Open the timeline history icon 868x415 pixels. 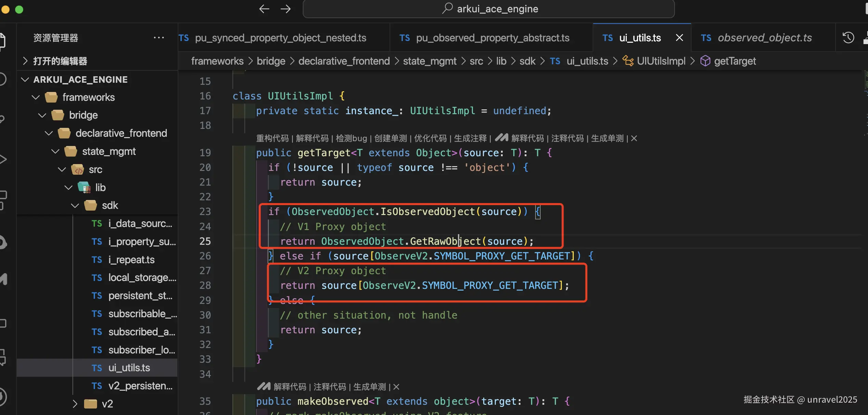pyautogui.click(x=848, y=38)
